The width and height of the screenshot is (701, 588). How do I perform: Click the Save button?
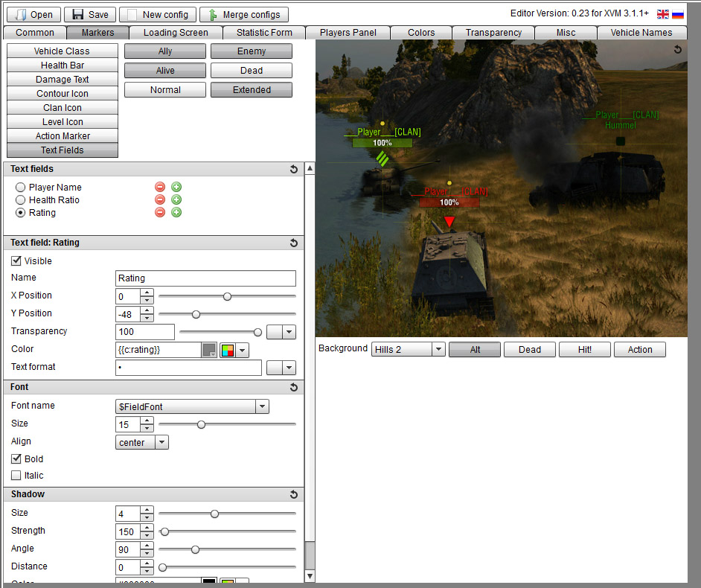90,14
